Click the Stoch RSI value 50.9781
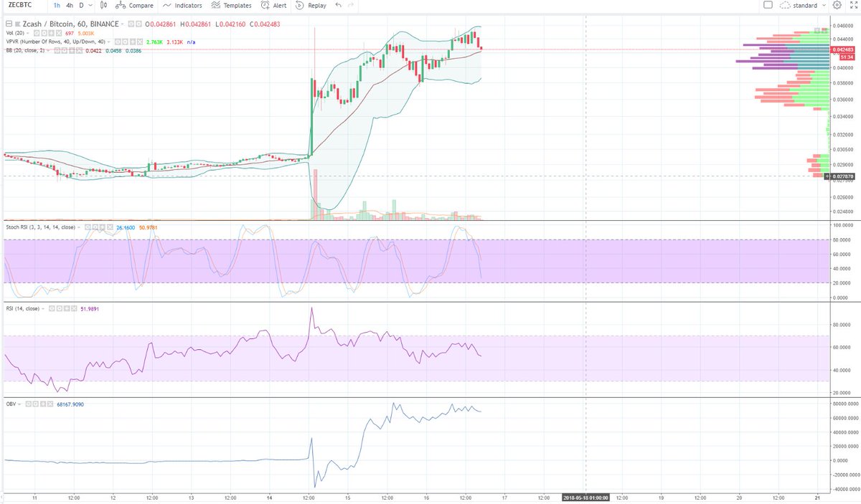The image size is (861, 504). tap(148, 227)
